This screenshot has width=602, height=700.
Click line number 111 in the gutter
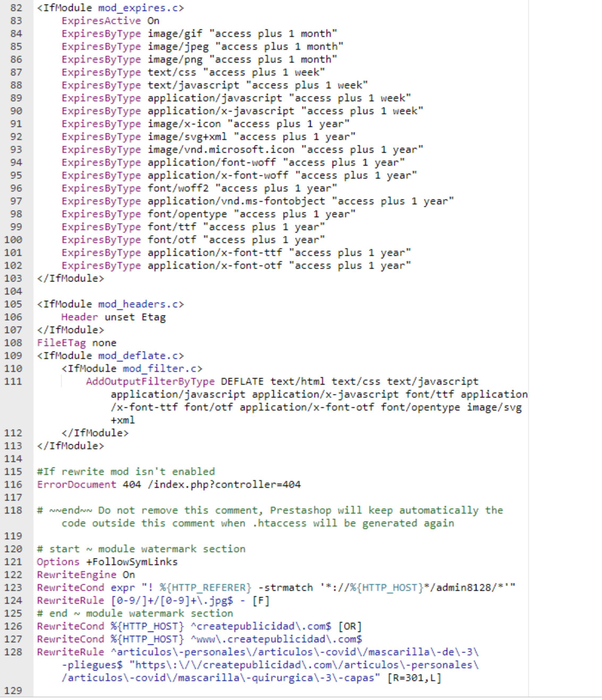tap(13, 382)
